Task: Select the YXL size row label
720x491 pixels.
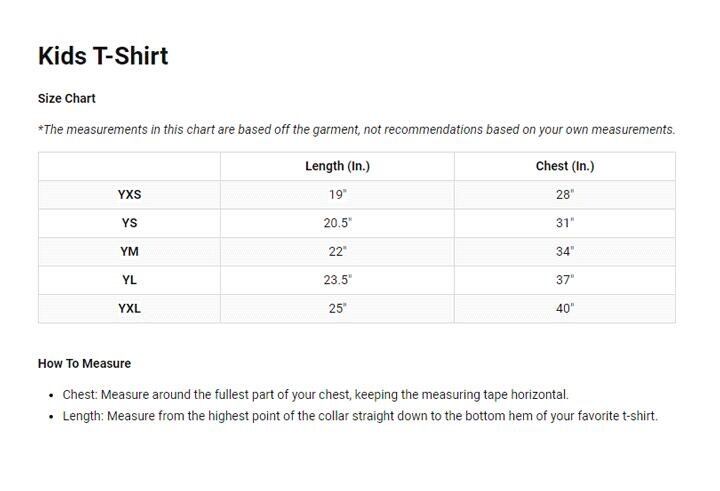Action: (129, 308)
